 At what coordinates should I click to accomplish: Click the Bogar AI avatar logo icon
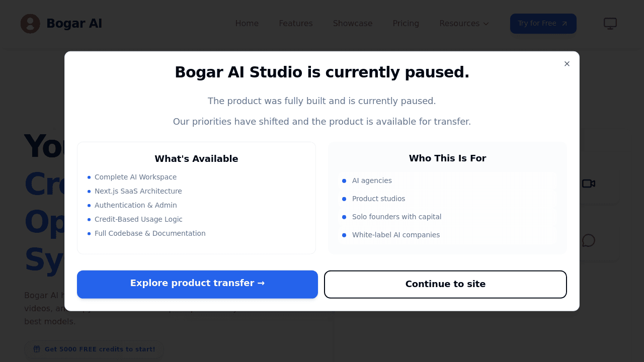[30, 23]
